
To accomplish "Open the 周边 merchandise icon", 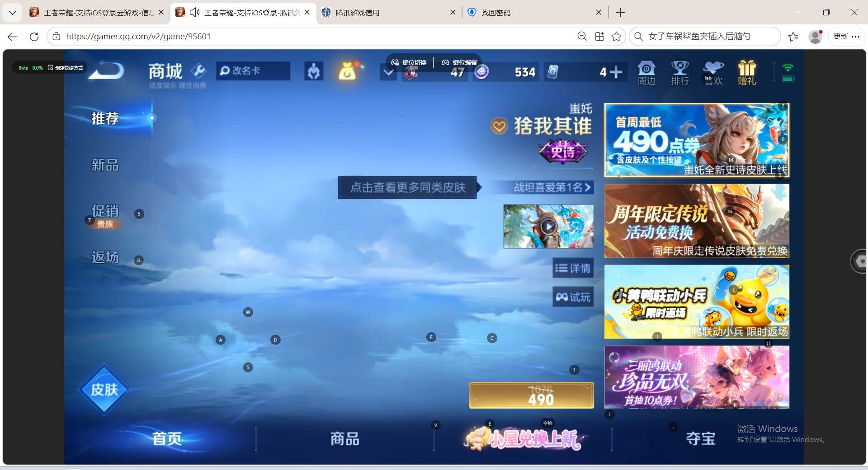I will (x=646, y=73).
